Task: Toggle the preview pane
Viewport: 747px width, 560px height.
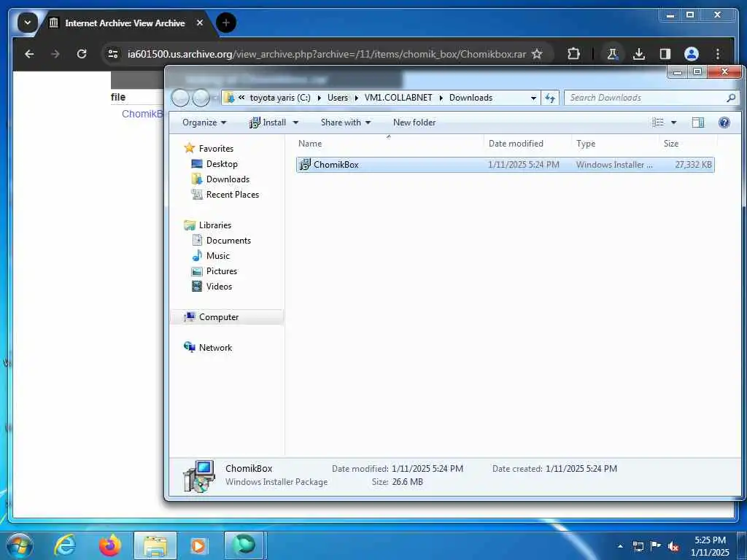Action: (x=698, y=122)
